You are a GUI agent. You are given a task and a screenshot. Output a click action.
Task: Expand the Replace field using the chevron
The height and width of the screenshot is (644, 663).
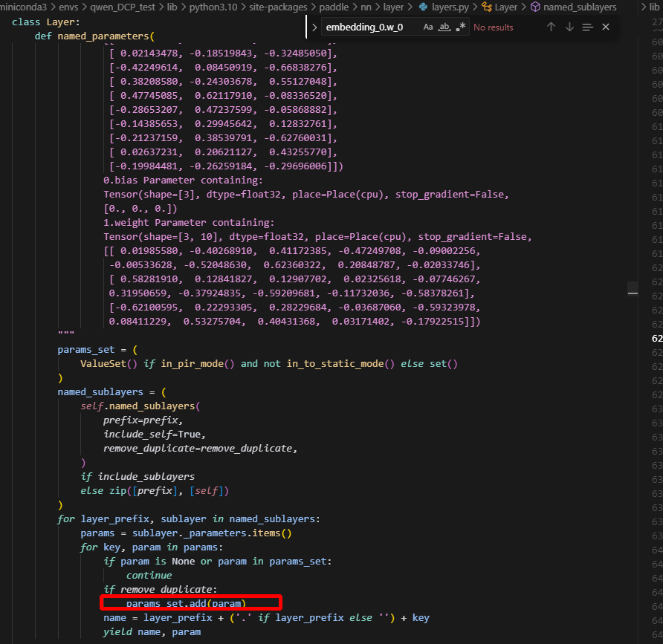(x=314, y=27)
